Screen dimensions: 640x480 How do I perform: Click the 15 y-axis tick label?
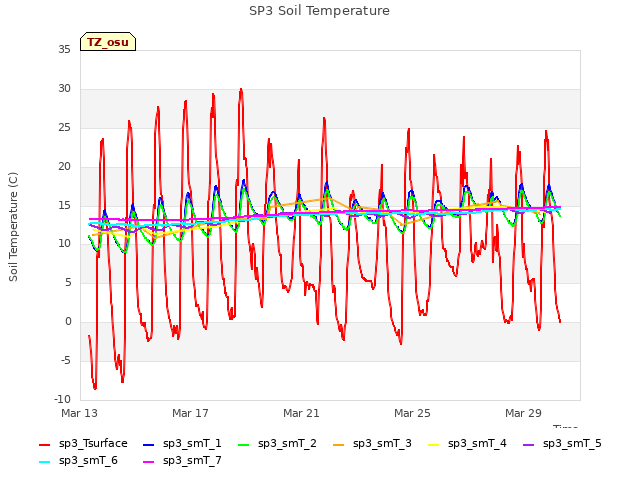pyautogui.click(x=64, y=205)
